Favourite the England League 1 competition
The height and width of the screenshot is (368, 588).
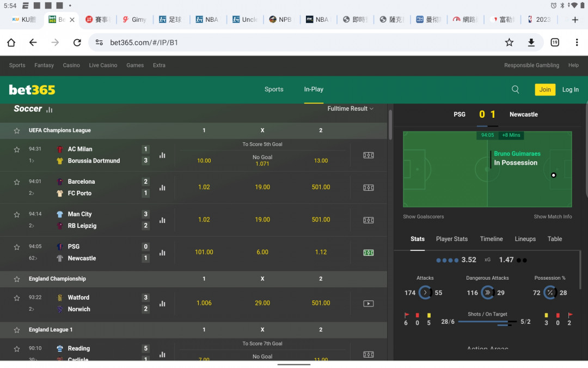click(17, 330)
